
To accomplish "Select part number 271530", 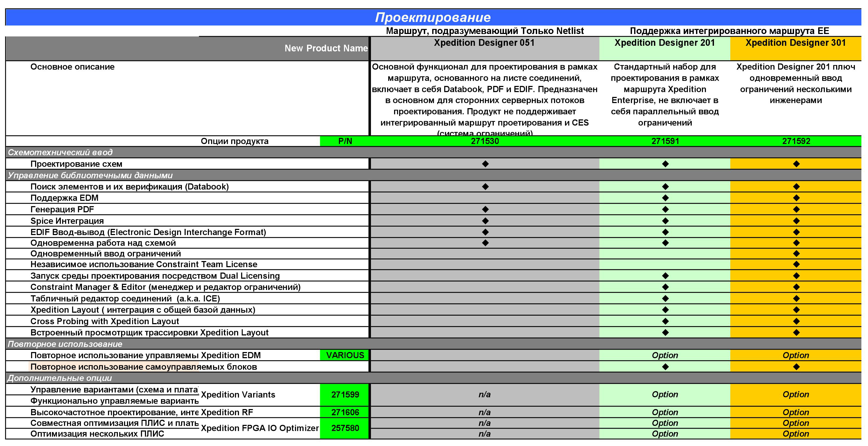I will coord(485,141).
